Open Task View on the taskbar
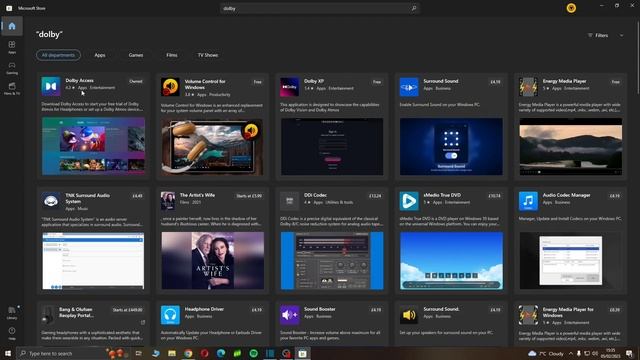The width and height of the screenshot is (640, 360). [x=138, y=353]
